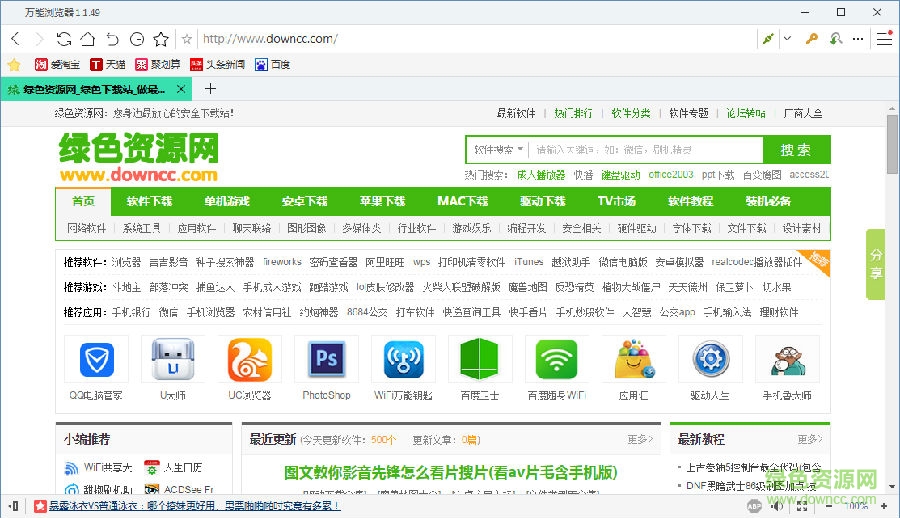The width and height of the screenshot is (900, 518).
Task: Click the green magnifier tool icon
Action: (x=836, y=38)
